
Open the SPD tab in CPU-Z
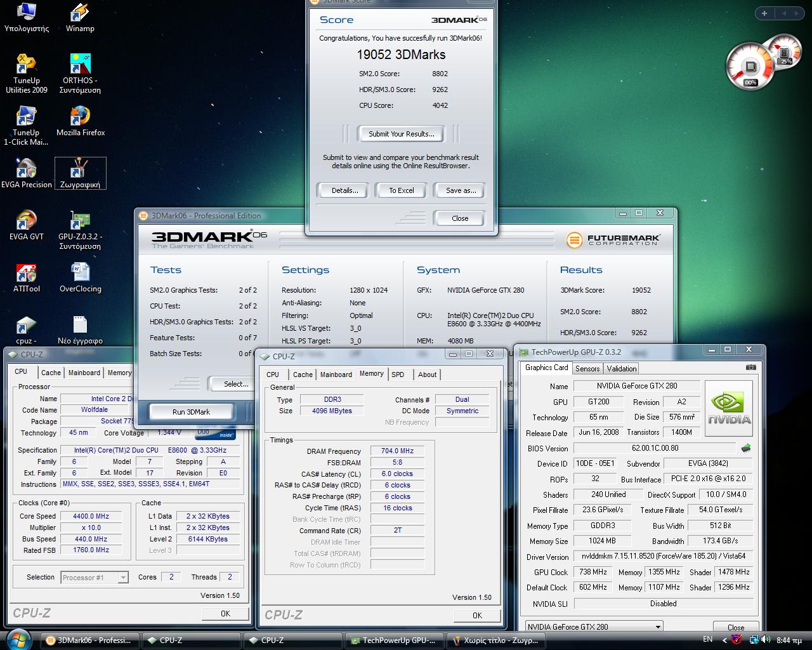(x=398, y=375)
